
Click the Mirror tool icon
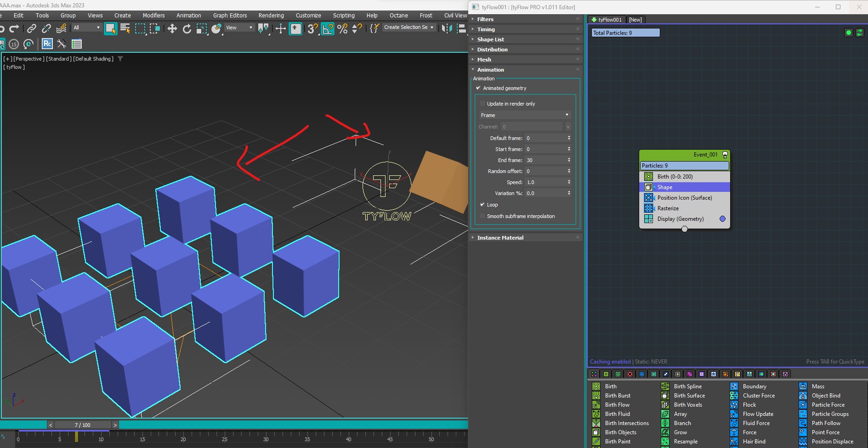point(446,28)
